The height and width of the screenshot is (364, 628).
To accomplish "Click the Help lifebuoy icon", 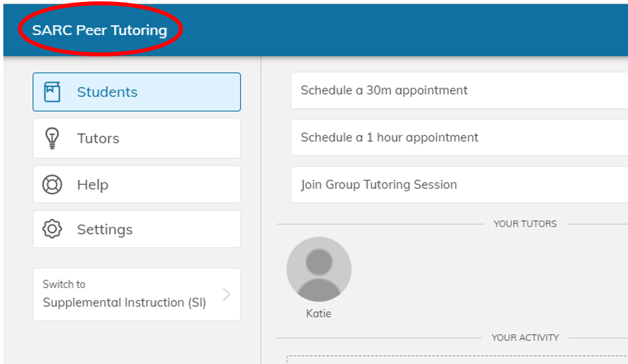I will [52, 184].
